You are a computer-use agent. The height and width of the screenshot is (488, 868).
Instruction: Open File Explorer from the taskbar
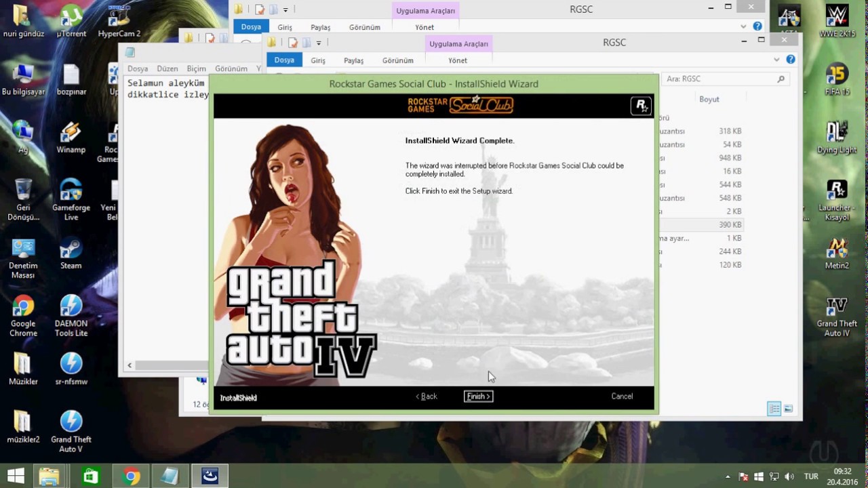49,476
